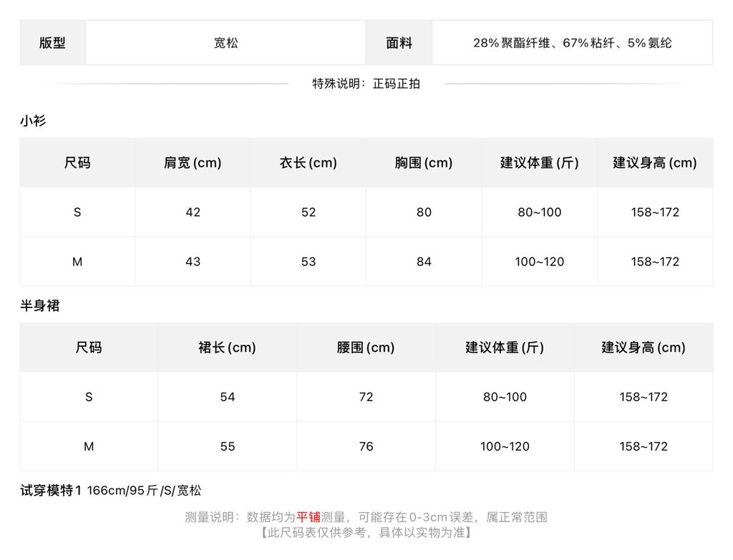Select the skirt length value "54"
733x560 pixels.
click(x=227, y=397)
